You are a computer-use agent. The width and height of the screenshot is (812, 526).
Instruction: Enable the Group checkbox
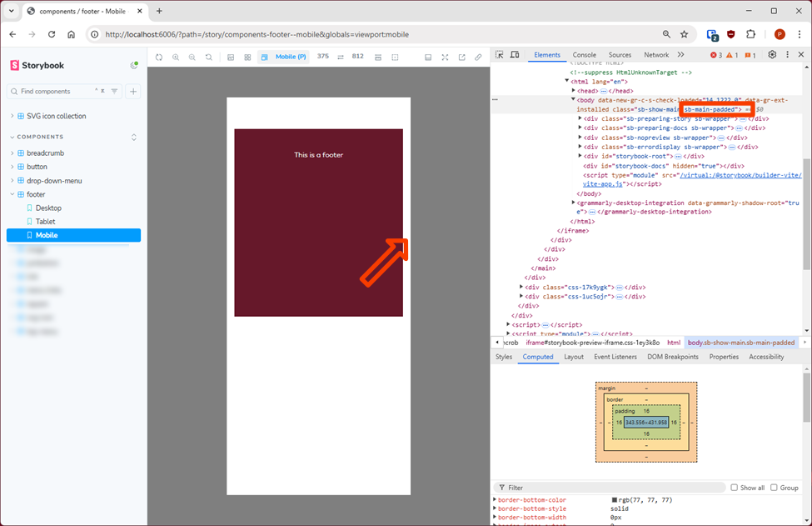tap(774, 488)
